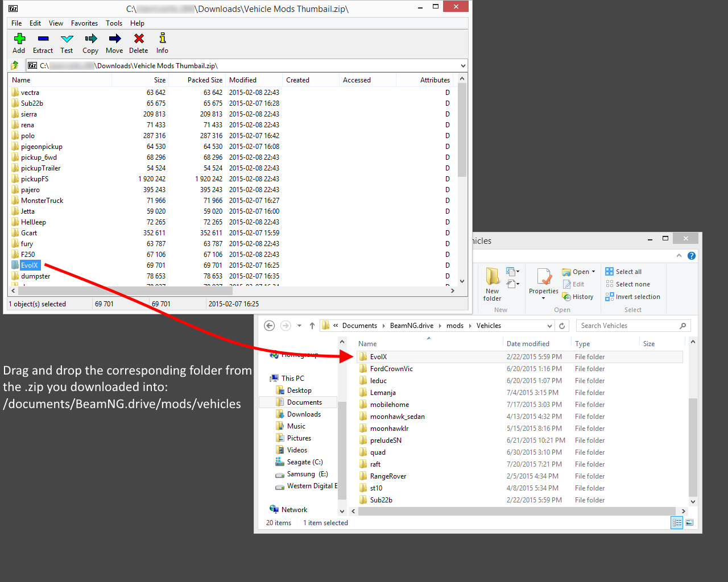Click mods in the breadcrumb path
The width and height of the screenshot is (728, 582).
455,326
